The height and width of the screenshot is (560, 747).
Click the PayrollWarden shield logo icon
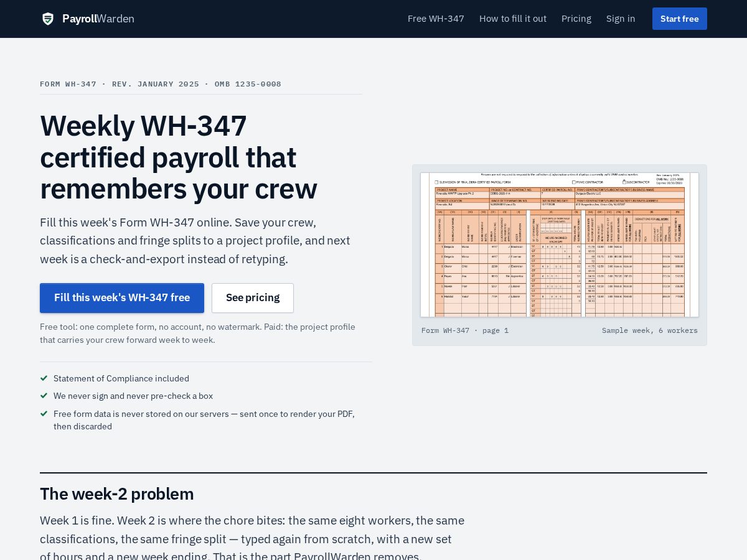pos(48,19)
